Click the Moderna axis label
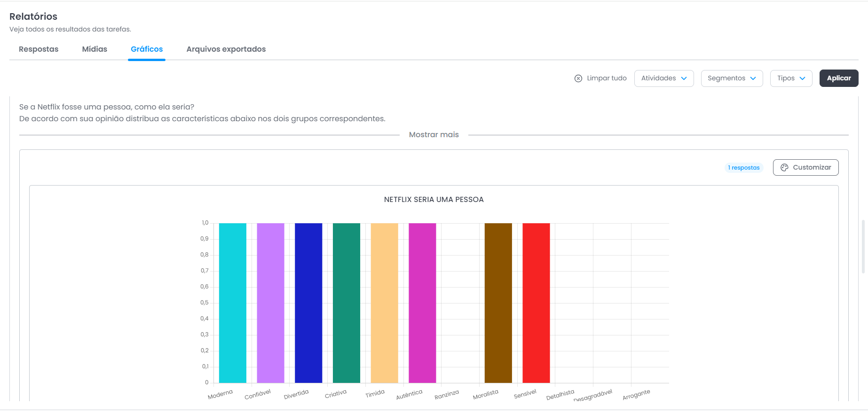868x412 pixels. [220, 395]
